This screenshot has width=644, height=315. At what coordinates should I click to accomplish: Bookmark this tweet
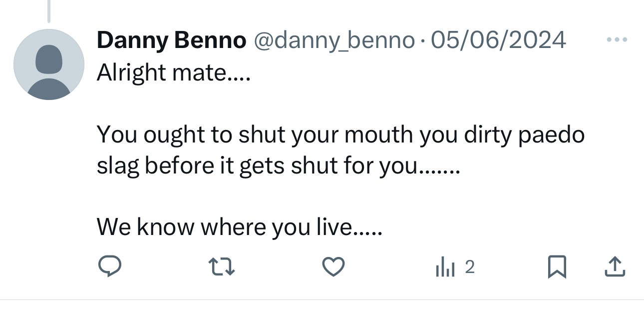pos(557,266)
